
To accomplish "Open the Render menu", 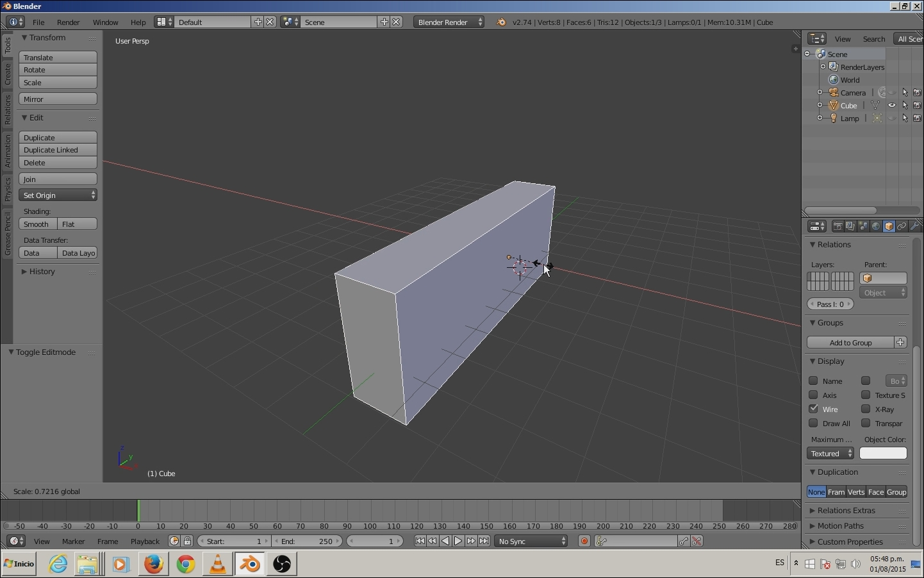I will 68,22.
